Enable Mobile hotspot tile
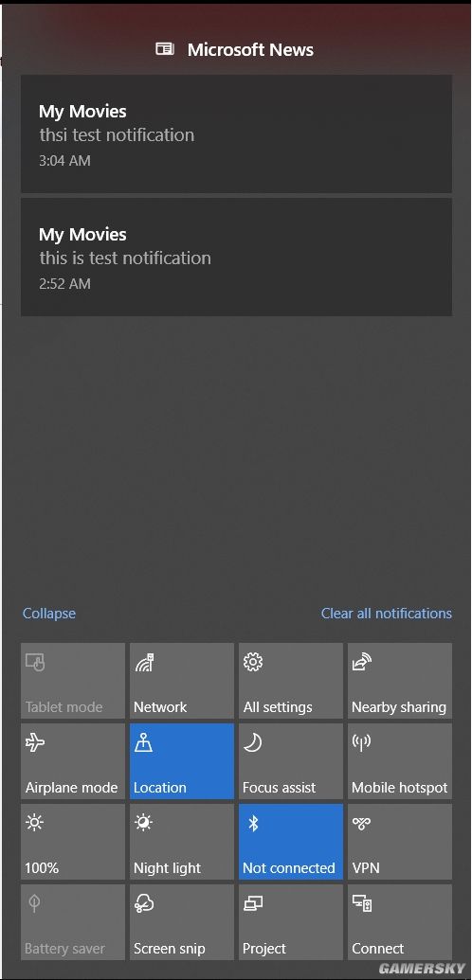 (399, 761)
